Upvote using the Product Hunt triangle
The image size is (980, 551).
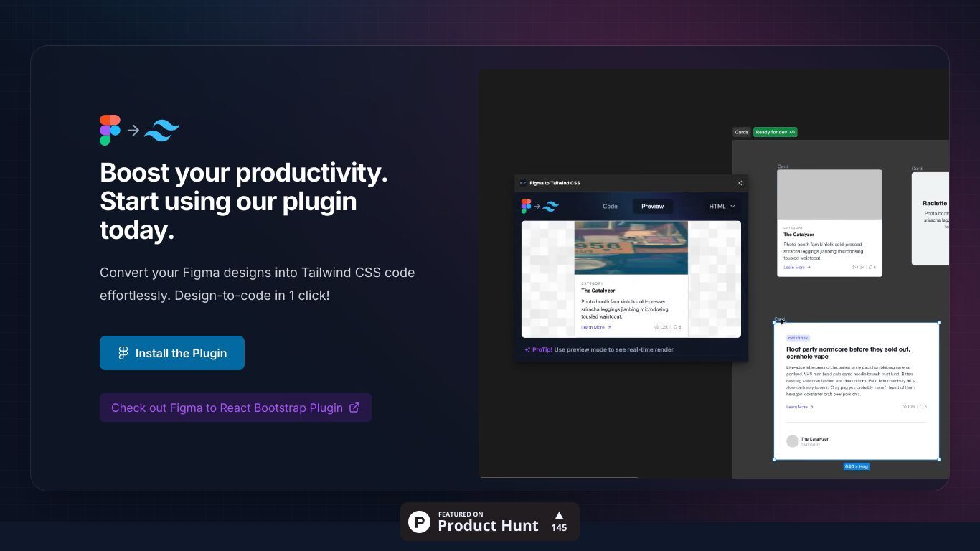pyautogui.click(x=559, y=515)
